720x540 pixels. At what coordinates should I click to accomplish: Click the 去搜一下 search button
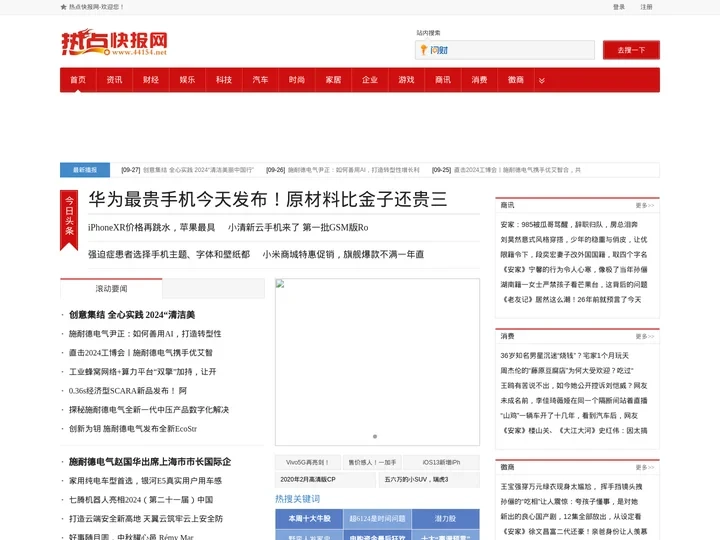point(631,50)
